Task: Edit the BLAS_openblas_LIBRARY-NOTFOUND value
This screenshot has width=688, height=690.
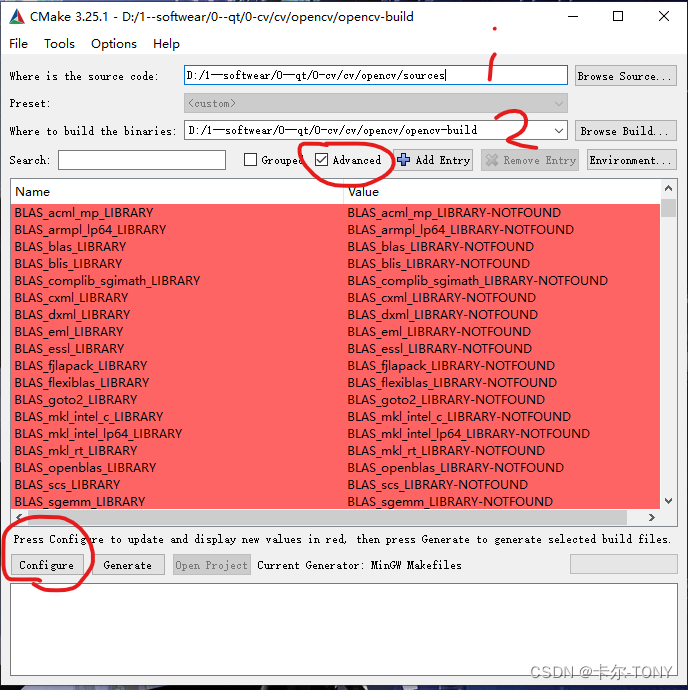Action: click(x=456, y=468)
